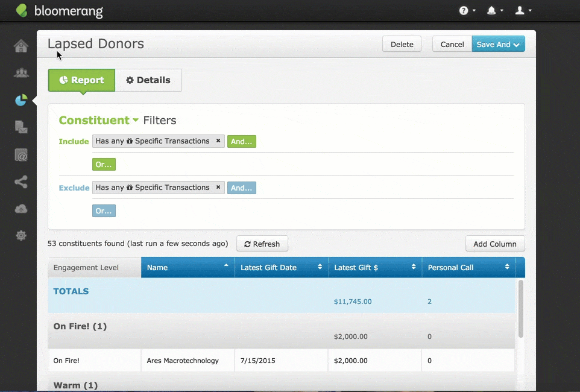
Task: Open the Home dashboard icon
Action: (x=21, y=45)
